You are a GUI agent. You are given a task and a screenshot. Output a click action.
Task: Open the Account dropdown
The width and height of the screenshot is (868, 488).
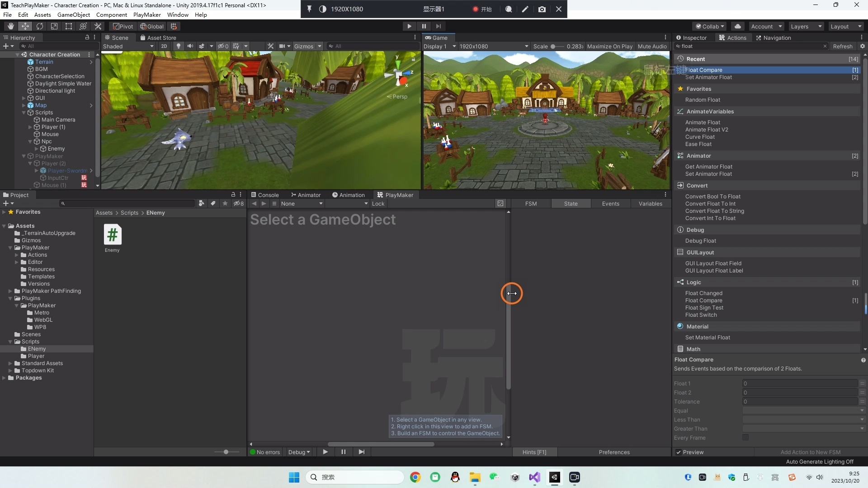(766, 26)
